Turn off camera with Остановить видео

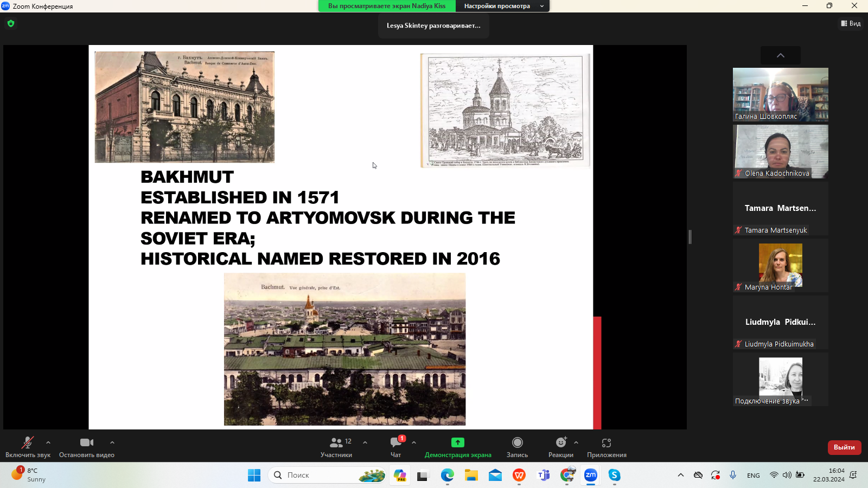click(x=87, y=447)
